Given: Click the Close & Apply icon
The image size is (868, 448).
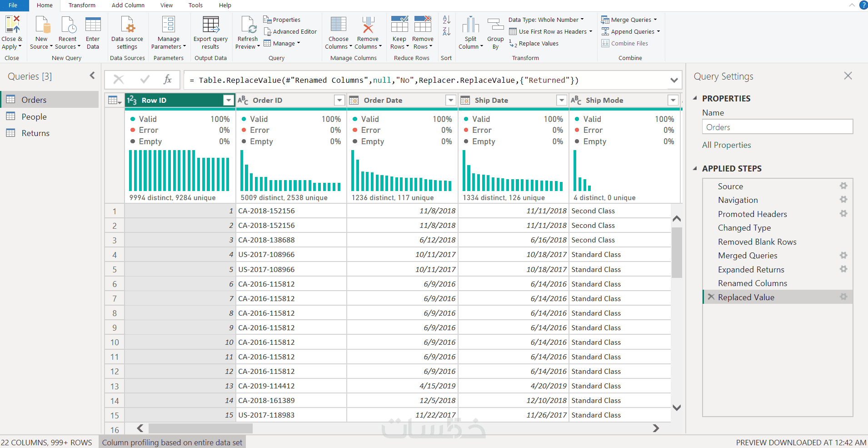Looking at the screenshot, I should tap(12, 25).
